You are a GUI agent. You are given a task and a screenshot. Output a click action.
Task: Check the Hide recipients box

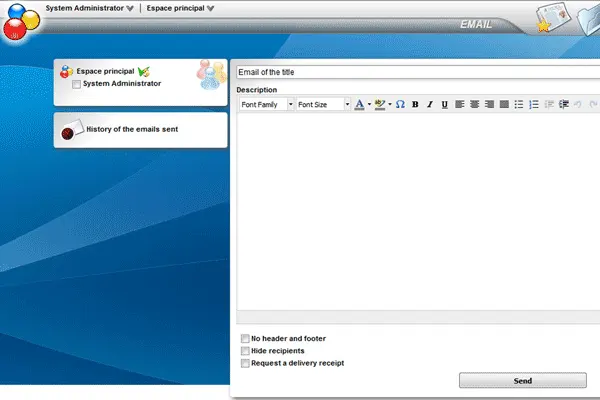[x=246, y=351]
